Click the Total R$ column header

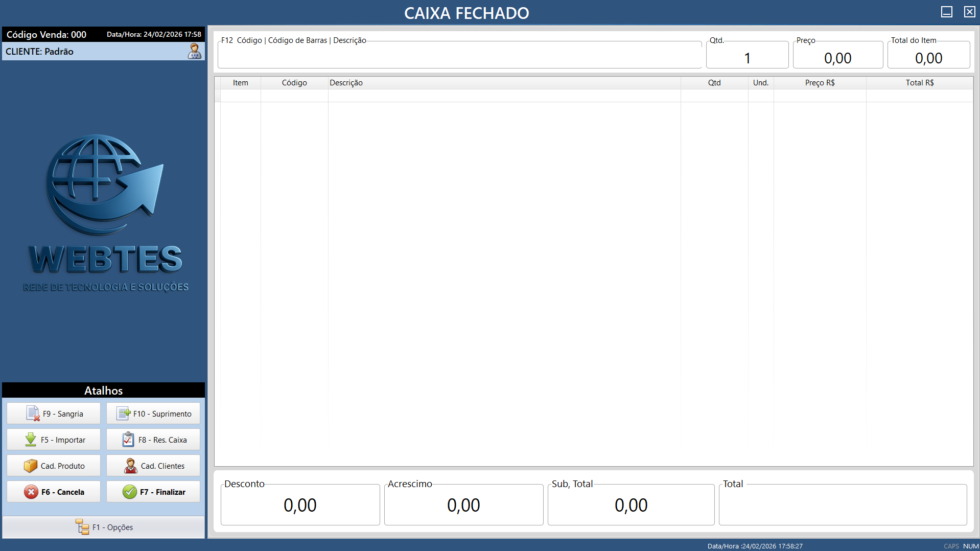coord(919,83)
